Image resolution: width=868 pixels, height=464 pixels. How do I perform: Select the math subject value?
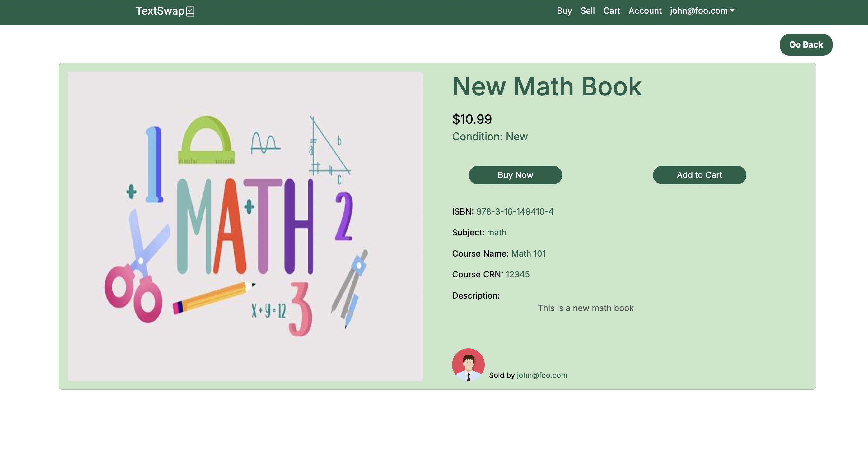[496, 232]
